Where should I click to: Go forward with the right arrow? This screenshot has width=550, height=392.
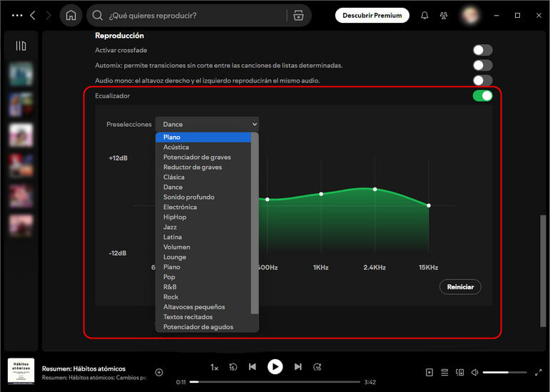click(49, 16)
